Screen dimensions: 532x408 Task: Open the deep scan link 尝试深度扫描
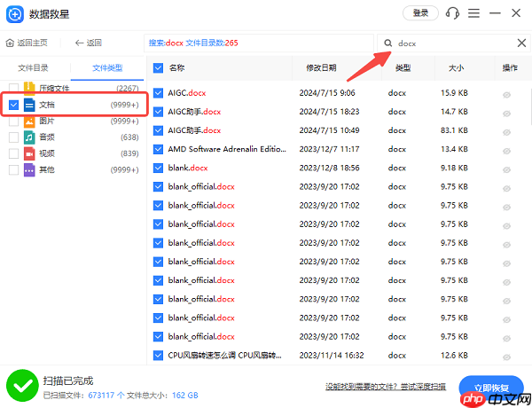[424, 387]
